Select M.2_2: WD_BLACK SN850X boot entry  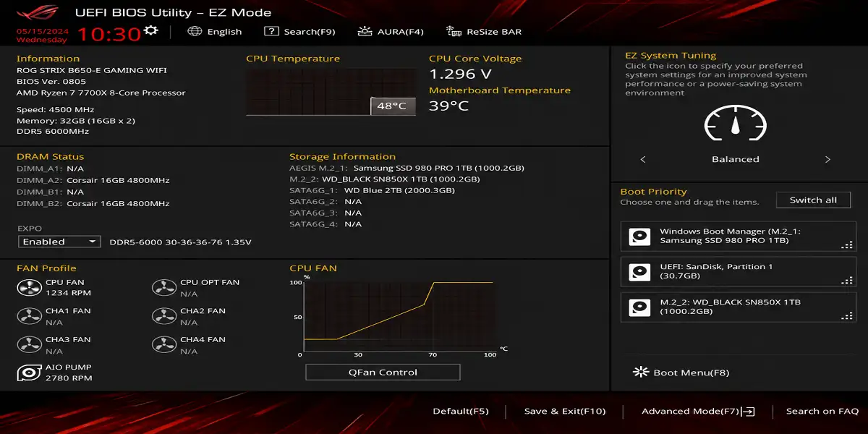coord(739,307)
